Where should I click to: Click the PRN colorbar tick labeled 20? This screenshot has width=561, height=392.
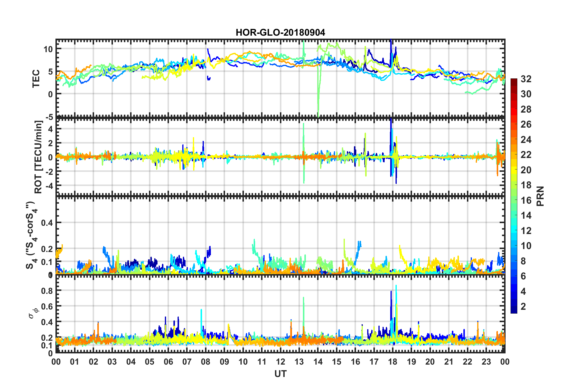pyautogui.click(x=526, y=170)
